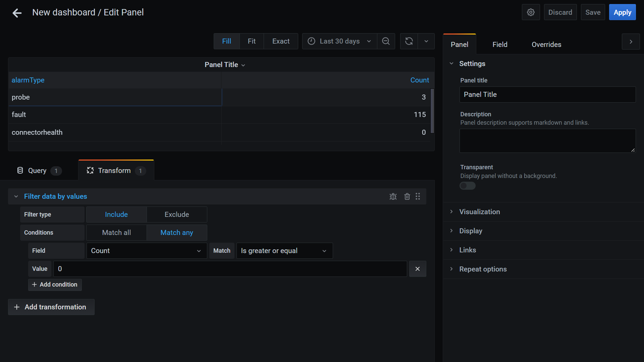Expand the Visualization section
Screen dimensions: 644x362
click(479, 212)
